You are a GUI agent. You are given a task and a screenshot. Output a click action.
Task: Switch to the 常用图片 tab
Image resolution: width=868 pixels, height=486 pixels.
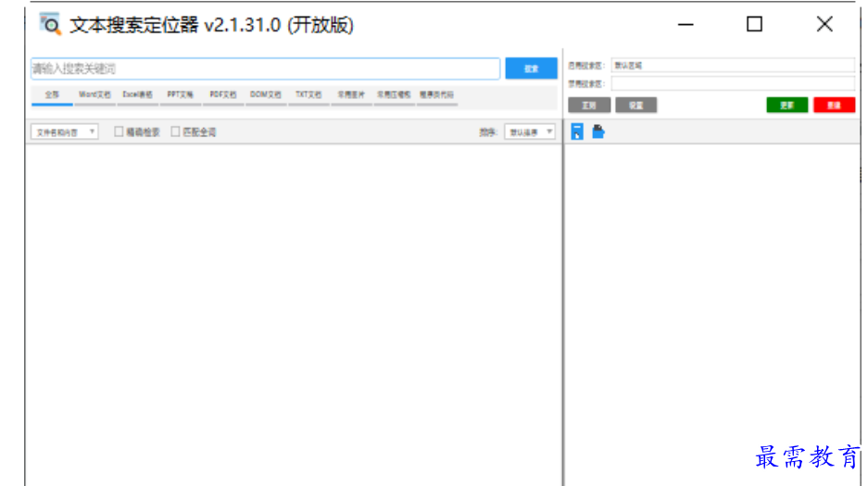pos(351,95)
